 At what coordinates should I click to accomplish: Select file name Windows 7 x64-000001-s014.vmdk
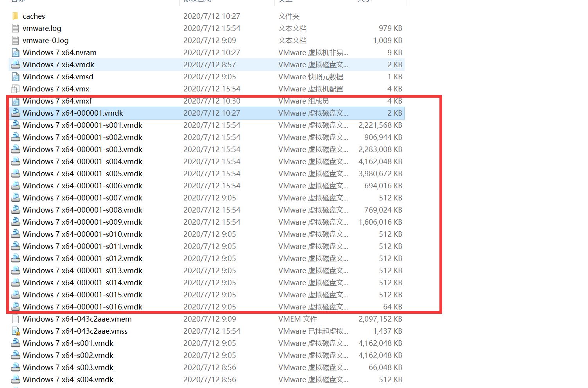coord(82,283)
